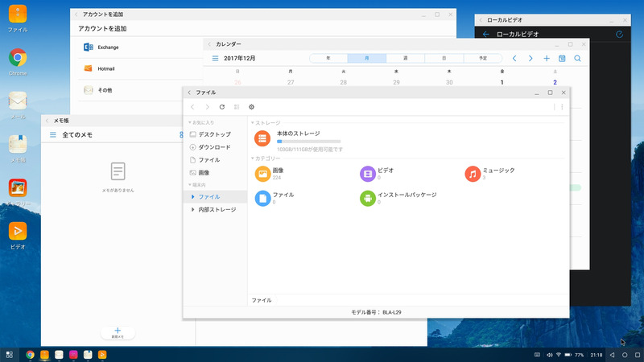Open the more options menu in Files window
The width and height of the screenshot is (644, 362).
coord(562,107)
